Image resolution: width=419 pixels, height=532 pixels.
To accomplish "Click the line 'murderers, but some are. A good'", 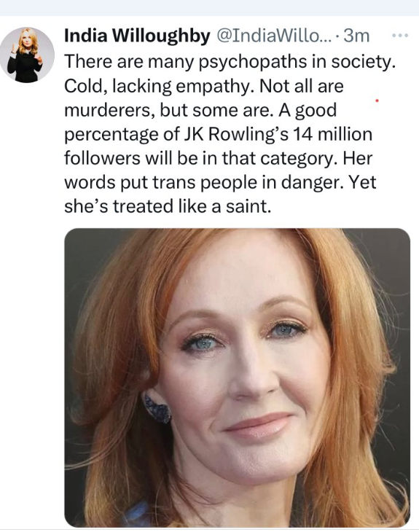I will (200, 110).
